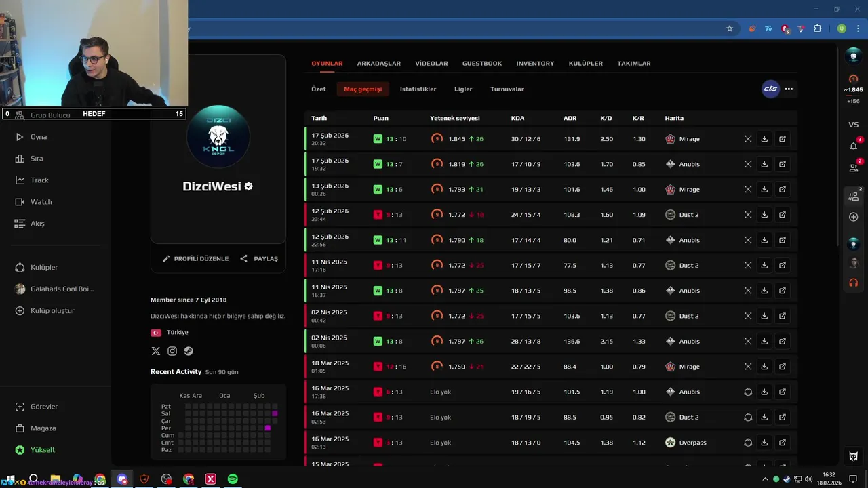The width and height of the screenshot is (868, 488).
Task: Bookmark this page with the star icon
Action: coord(730,28)
